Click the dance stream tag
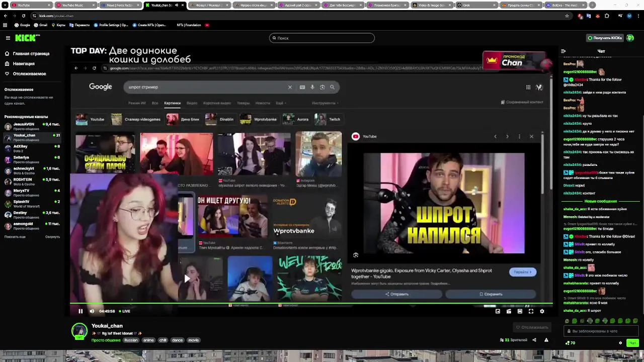The image size is (644, 362). click(x=178, y=340)
